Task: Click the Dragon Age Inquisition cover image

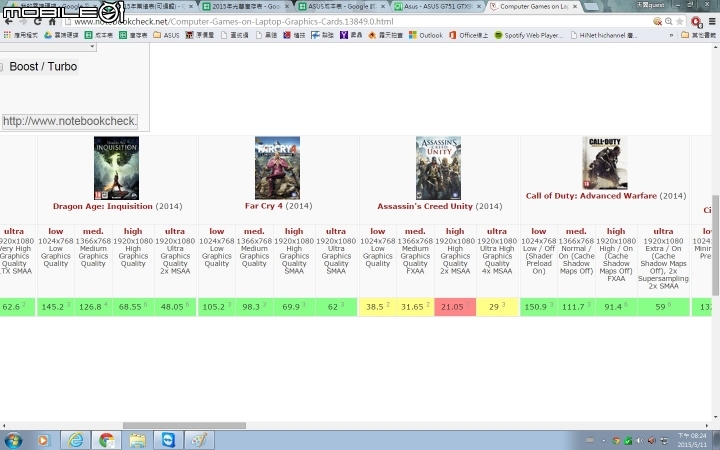Action: click(117, 168)
